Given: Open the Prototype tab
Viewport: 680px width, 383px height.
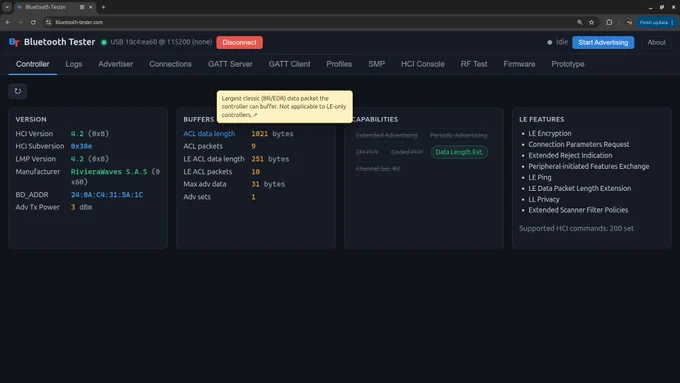Looking at the screenshot, I should point(568,64).
